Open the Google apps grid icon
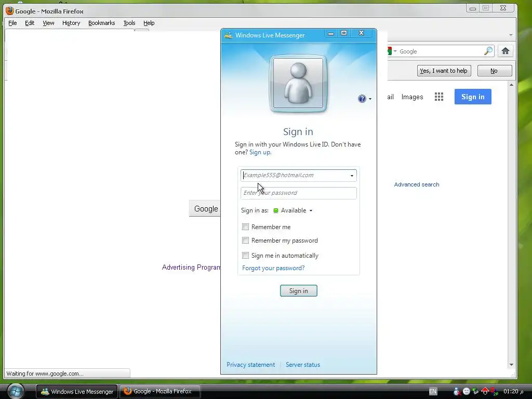The height and width of the screenshot is (399, 532). (439, 97)
